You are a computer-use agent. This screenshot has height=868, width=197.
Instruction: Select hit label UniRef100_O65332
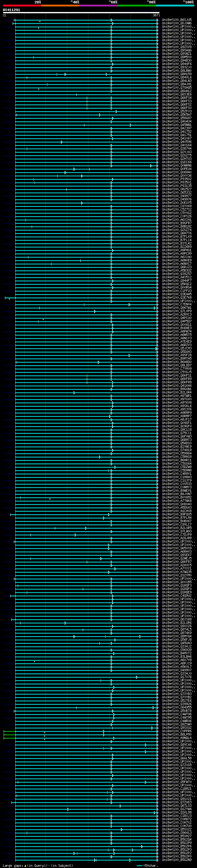point(177,192)
